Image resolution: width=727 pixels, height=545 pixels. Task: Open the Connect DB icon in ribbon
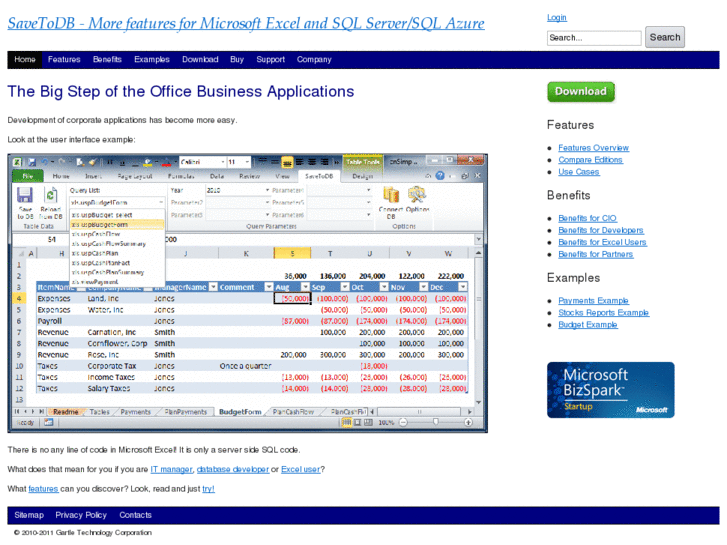tap(391, 195)
